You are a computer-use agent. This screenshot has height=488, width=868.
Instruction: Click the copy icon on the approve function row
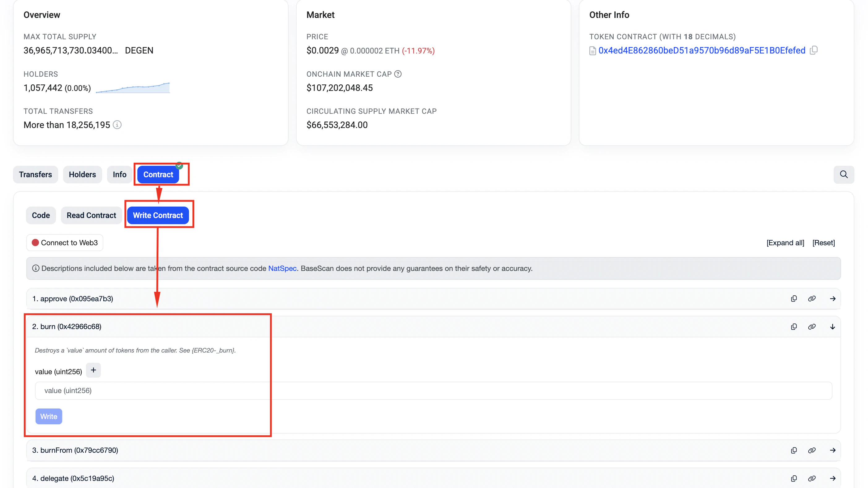pyautogui.click(x=794, y=298)
